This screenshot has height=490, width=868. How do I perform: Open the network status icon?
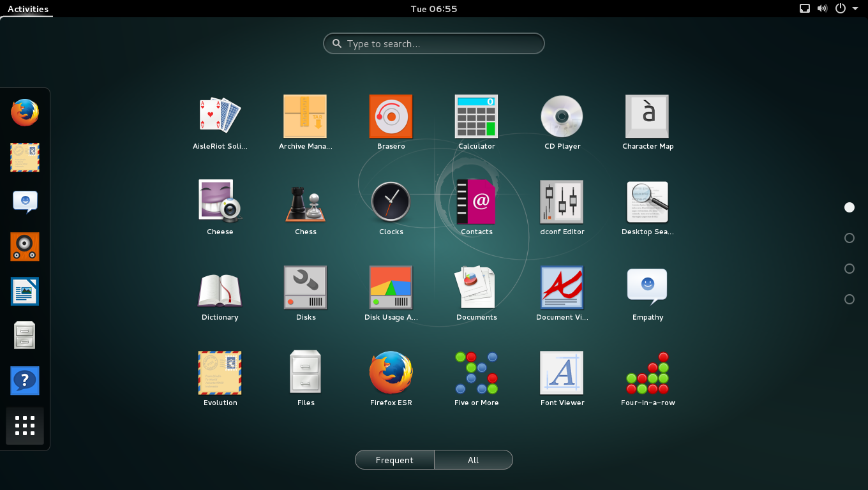[805, 9]
